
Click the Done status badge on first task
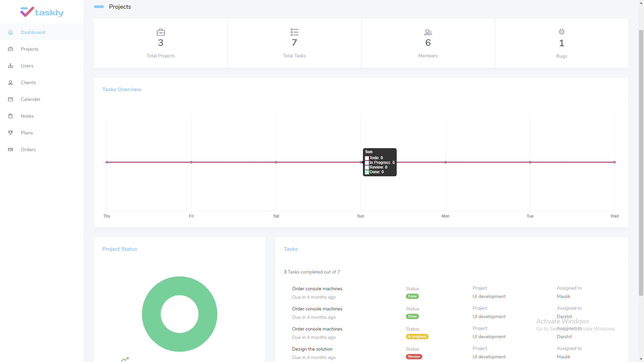tap(412, 296)
